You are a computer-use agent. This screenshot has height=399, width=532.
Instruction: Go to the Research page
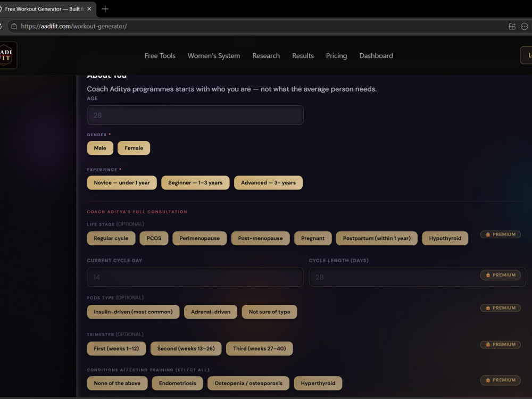point(266,56)
